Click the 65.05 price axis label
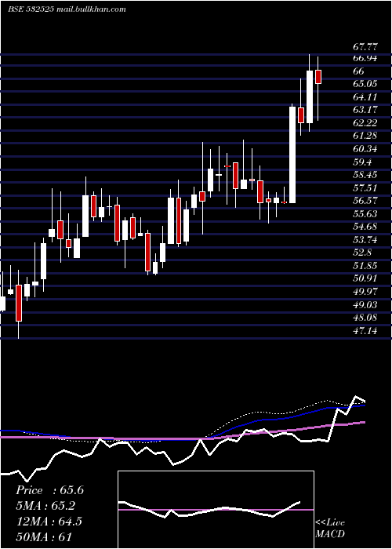This screenshot has width=392, height=549. coord(365,84)
